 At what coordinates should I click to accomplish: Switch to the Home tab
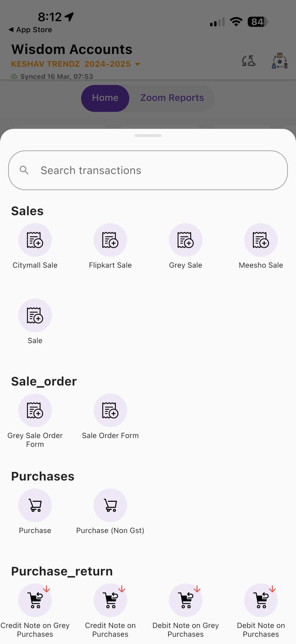tap(105, 98)
